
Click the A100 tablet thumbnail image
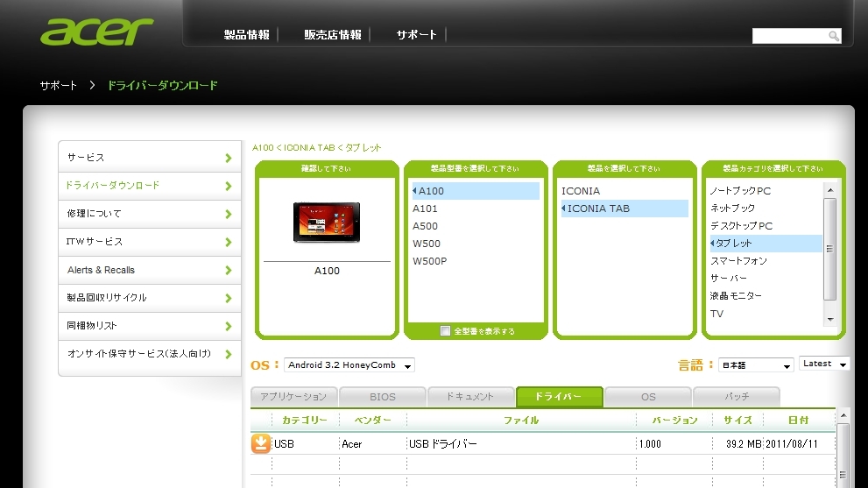pos(327,223)
